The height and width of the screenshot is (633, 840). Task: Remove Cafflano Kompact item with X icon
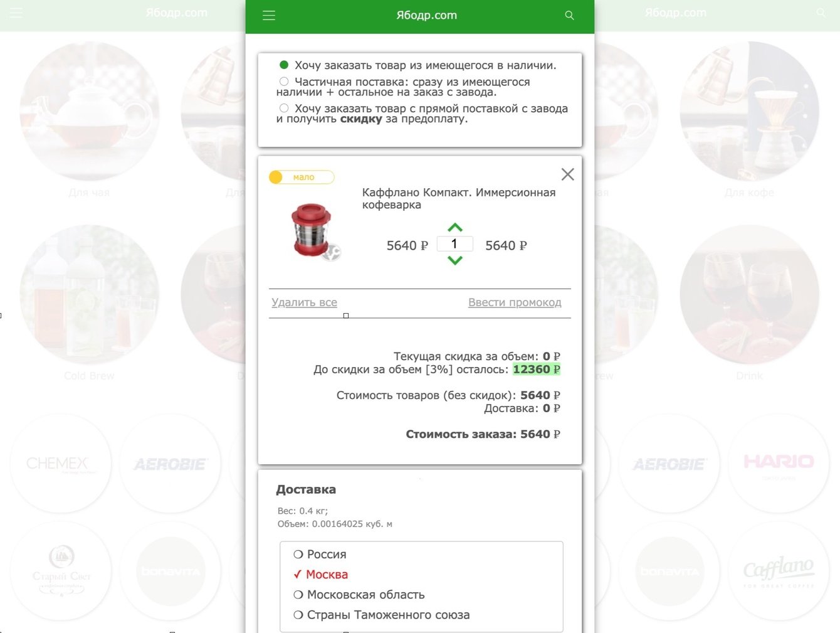point(567,174)
